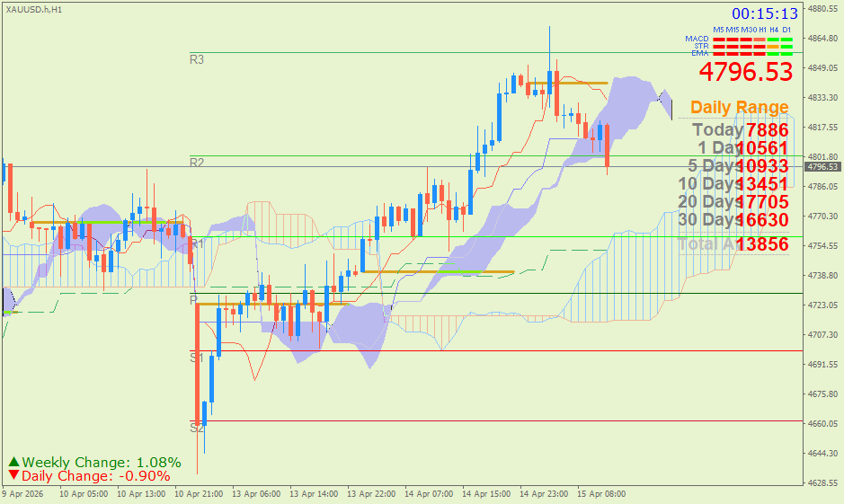
Task: Click the MACD row label
Action: pos(697,39)
